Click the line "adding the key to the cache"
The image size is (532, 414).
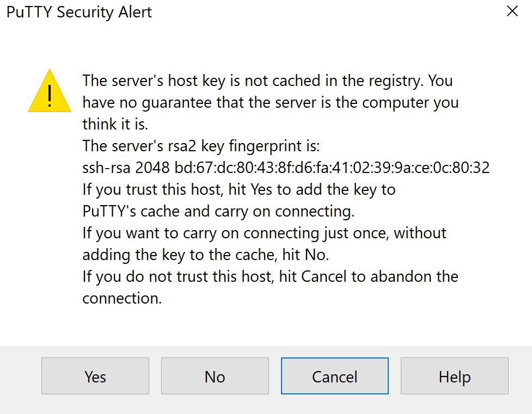[206, 255]
